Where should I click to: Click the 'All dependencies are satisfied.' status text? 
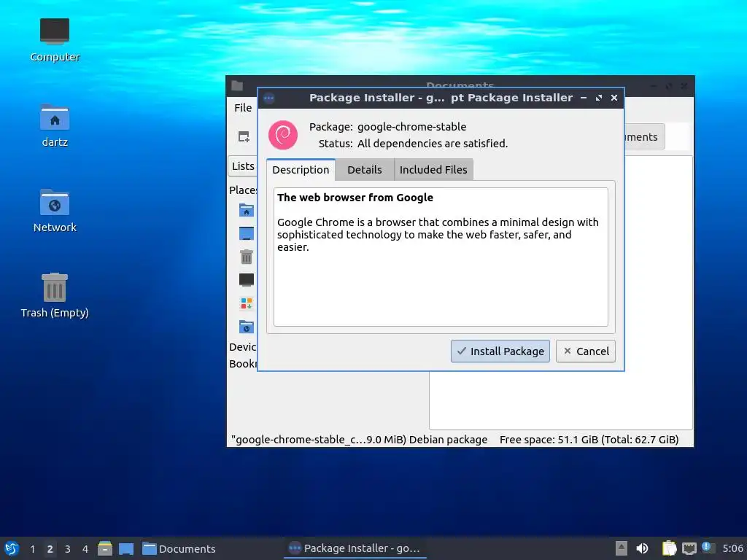pos(433,144)
